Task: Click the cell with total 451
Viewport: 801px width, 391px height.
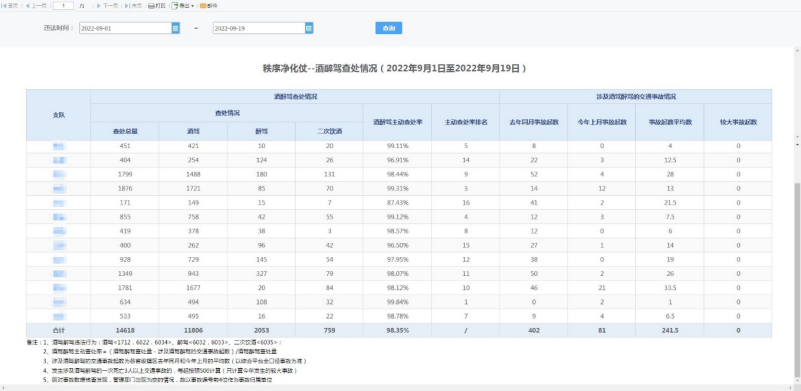Action: [125, 146]
